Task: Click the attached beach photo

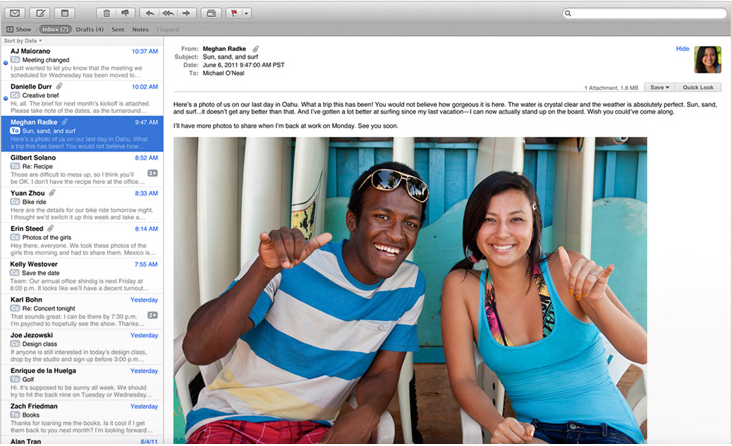Action: pyautogui.click(x=410, y=290)
